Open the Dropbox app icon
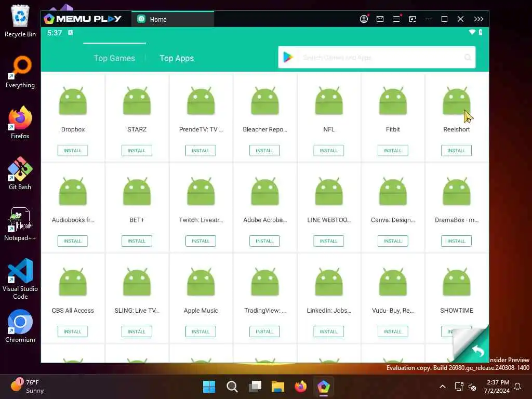The image size is (532, 399). click(73, 101)
